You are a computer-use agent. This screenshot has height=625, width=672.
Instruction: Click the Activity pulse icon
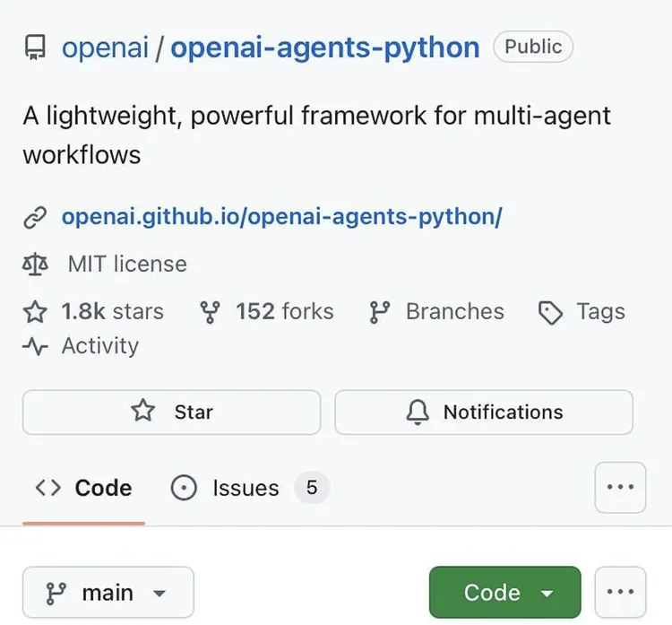(x=35, y=346)
